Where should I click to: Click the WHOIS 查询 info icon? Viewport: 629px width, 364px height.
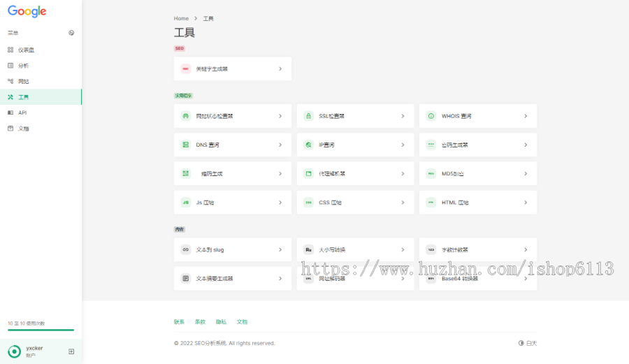(x=431, y=116)
